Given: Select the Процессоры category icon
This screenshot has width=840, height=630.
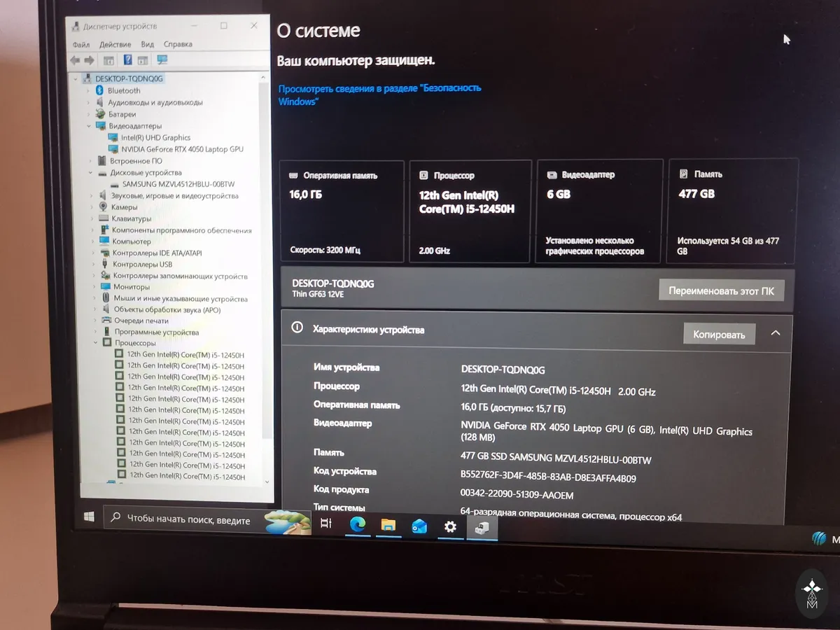Looking at the screenshot, I should coord(107,343).
